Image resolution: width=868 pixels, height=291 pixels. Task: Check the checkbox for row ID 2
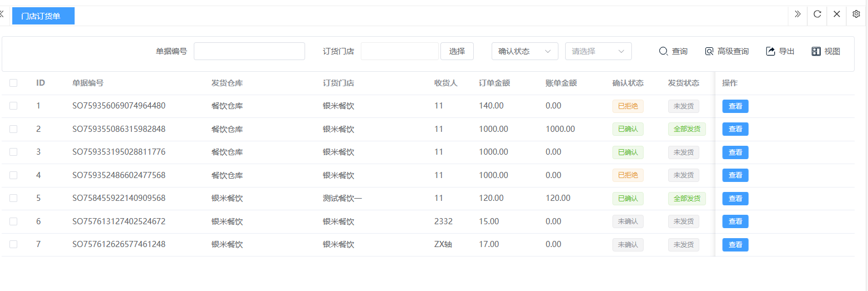pos(13,129)
